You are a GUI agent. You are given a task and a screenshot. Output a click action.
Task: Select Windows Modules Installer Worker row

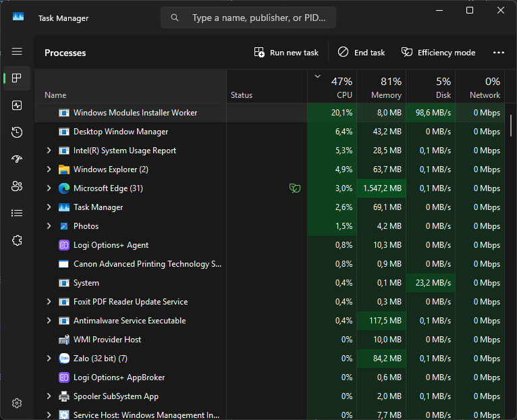click(269, 113)
